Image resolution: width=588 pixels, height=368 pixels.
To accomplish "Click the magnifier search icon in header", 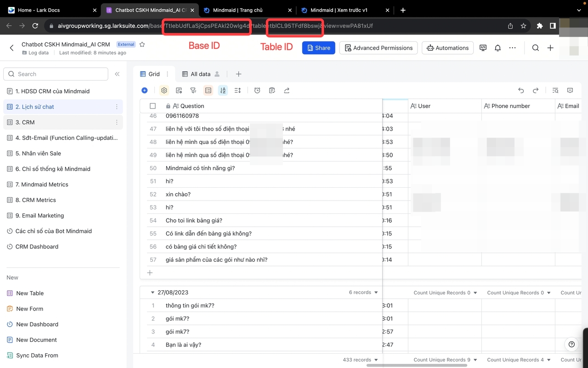I will coord(536,48).
